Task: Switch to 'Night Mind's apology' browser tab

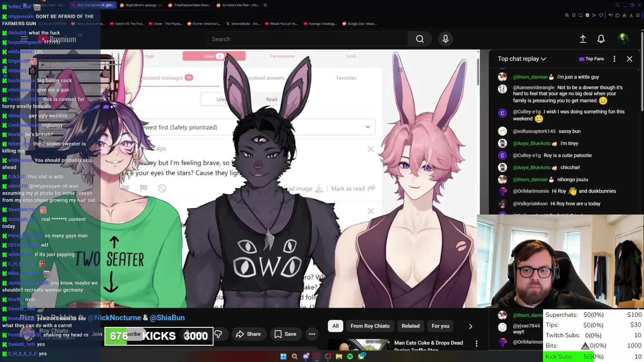Action: [143, 5]
